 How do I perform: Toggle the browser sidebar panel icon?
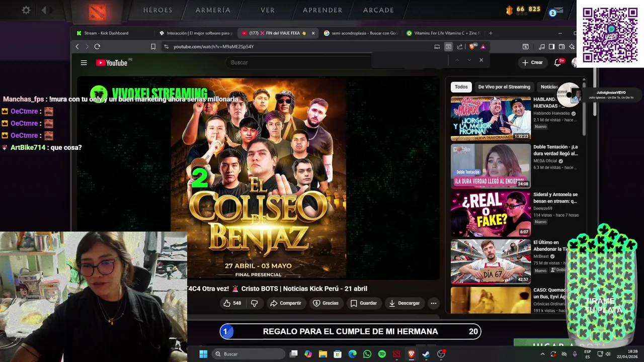552,47
